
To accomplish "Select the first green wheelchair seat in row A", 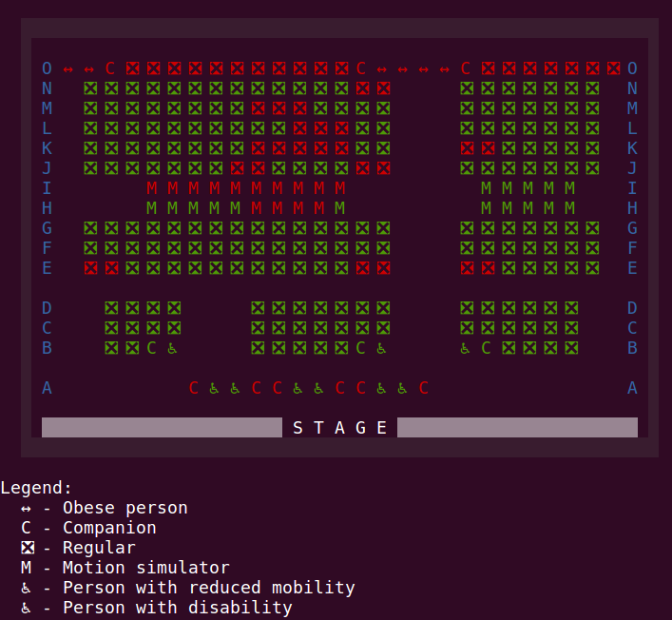I will (x=214, y=389).
